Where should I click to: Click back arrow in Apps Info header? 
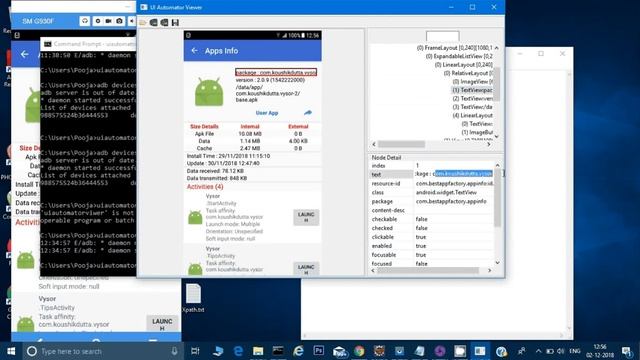point(194,51)
